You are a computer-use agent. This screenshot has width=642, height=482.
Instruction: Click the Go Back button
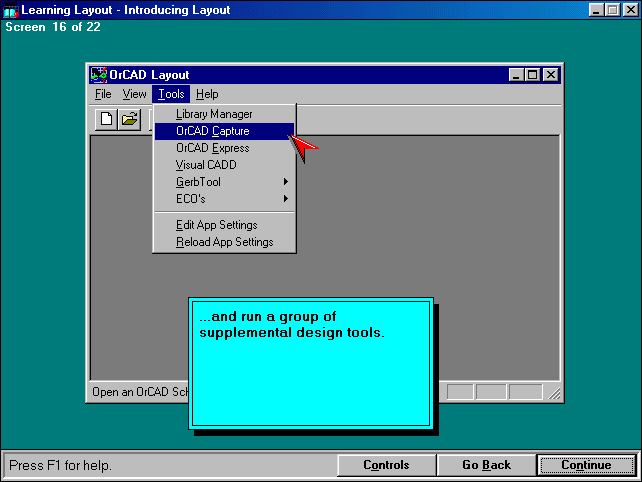(486, 465)
